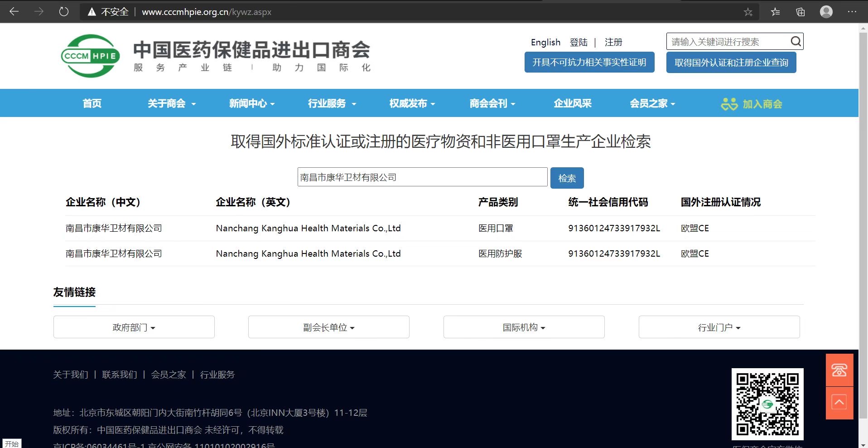Expand the 权威发布 navigation dropdown

pos(412,103)
